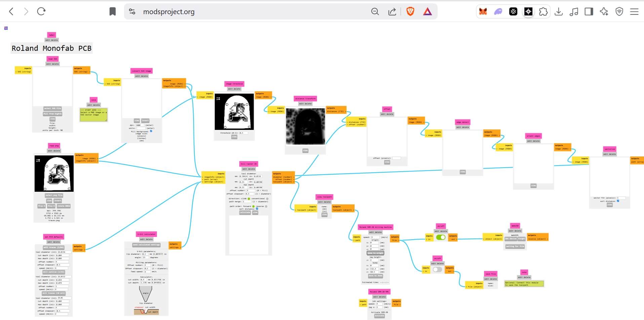This screenshot has width=644, height=320.
Task: Toggle mill raster sort distance checkbox
Action: point(257,209)
